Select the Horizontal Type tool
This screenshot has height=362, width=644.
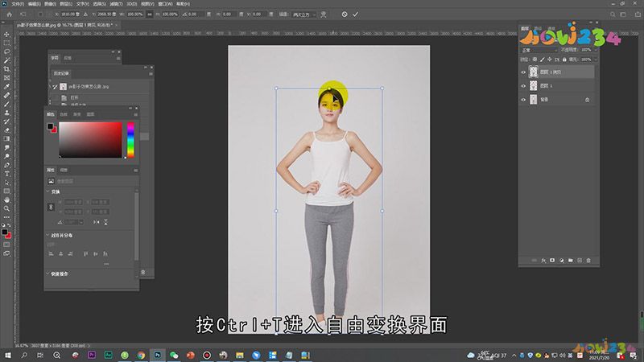[6, 174]
